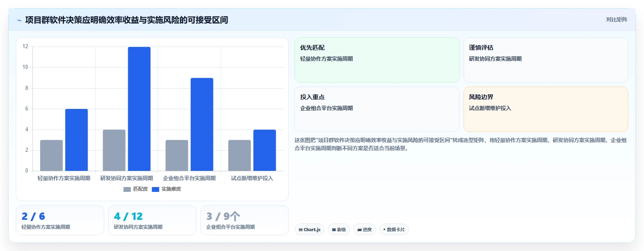Click the title 项目群软件决策应明确效率收益
The image size is (644, 251).
coord(127,20)
